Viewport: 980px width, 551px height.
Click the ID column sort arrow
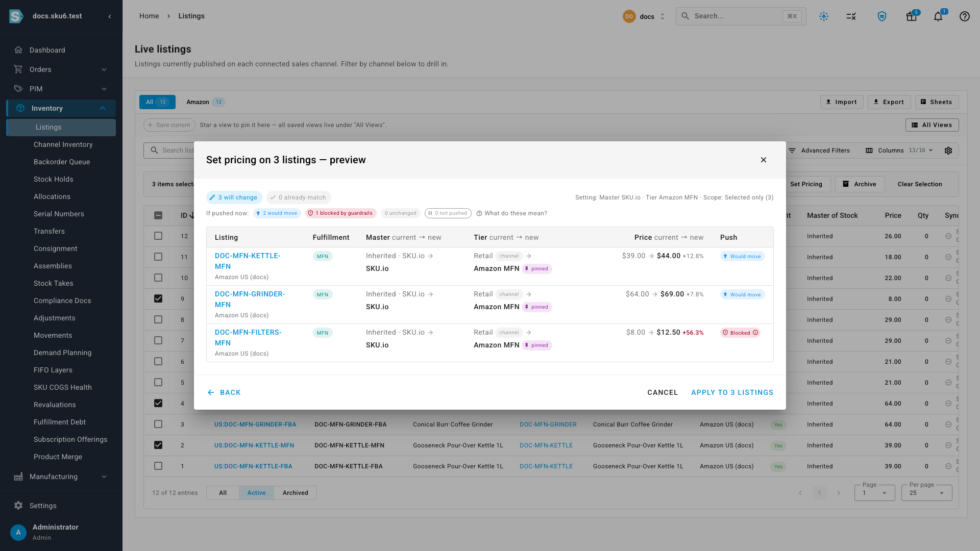point(192,216)
